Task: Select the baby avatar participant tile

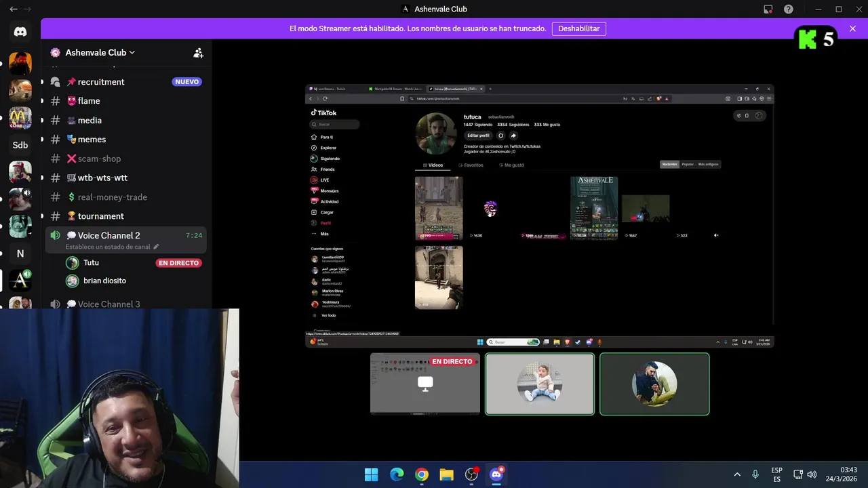Action: pyautogui.click(x=540, y=384)
